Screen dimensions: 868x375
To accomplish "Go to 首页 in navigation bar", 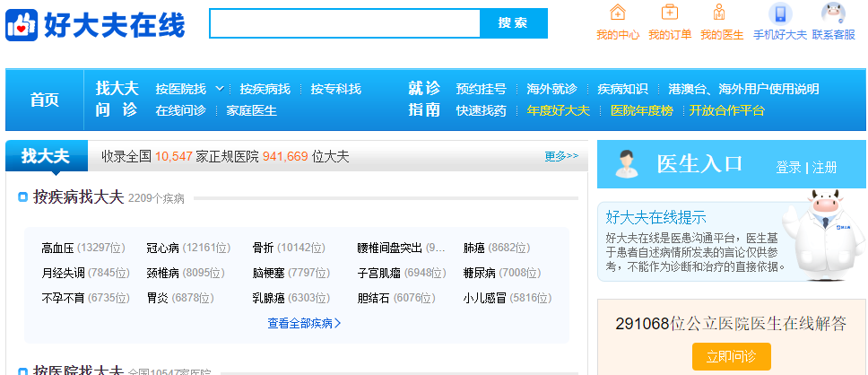I will [x=45, y=100].
